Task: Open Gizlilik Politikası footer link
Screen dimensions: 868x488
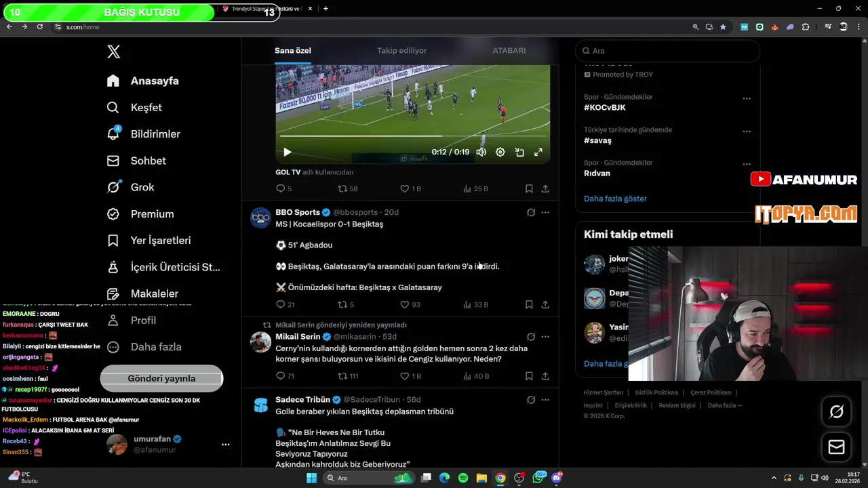Action: (656, 392)
